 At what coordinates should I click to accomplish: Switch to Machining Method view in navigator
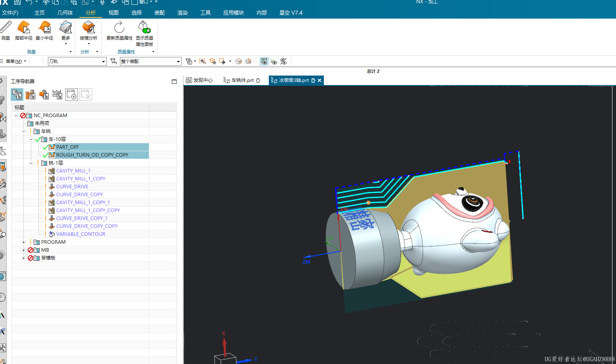(x=57, y=95)
